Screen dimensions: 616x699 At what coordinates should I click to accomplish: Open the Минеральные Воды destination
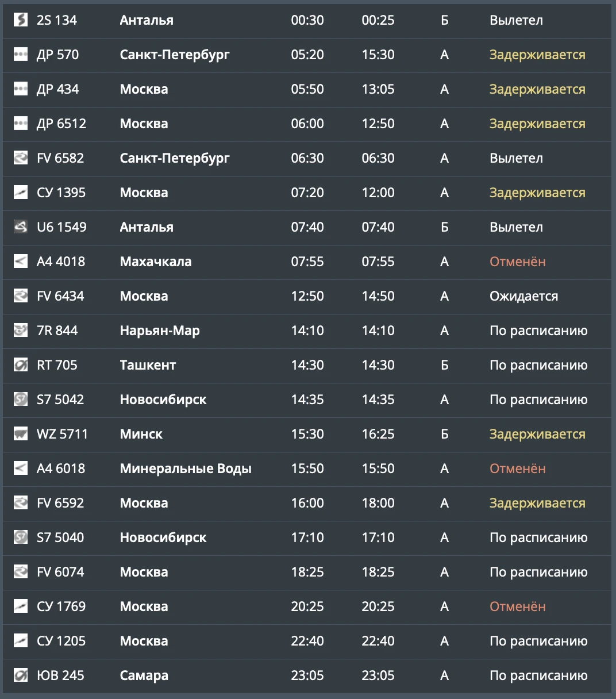(186, 468)
